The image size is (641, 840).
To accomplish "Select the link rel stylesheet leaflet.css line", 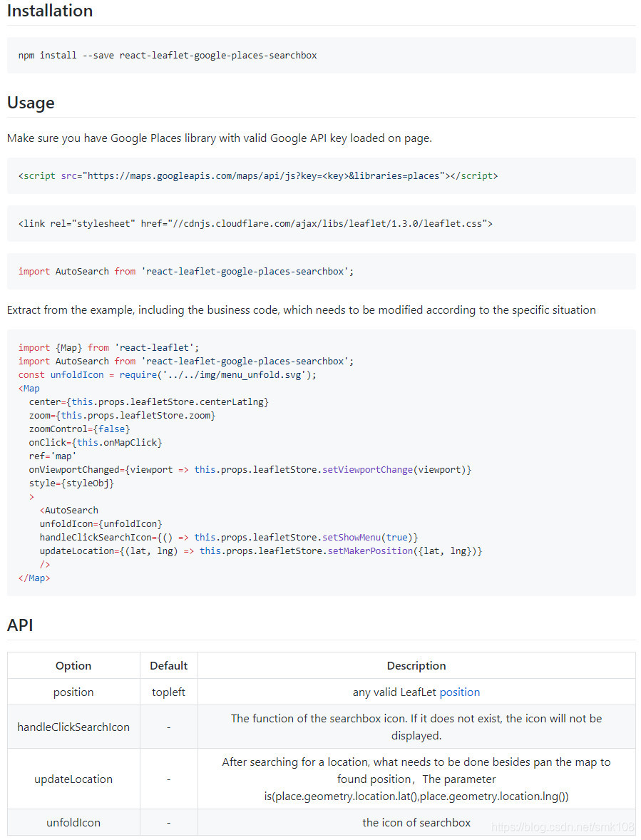I will pos(255,223).
